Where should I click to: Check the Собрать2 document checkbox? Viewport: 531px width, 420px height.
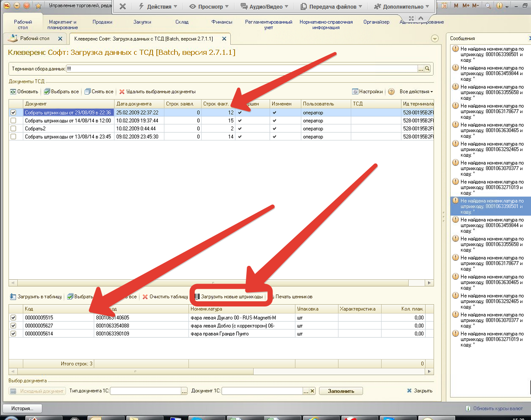tap(13, 129)
